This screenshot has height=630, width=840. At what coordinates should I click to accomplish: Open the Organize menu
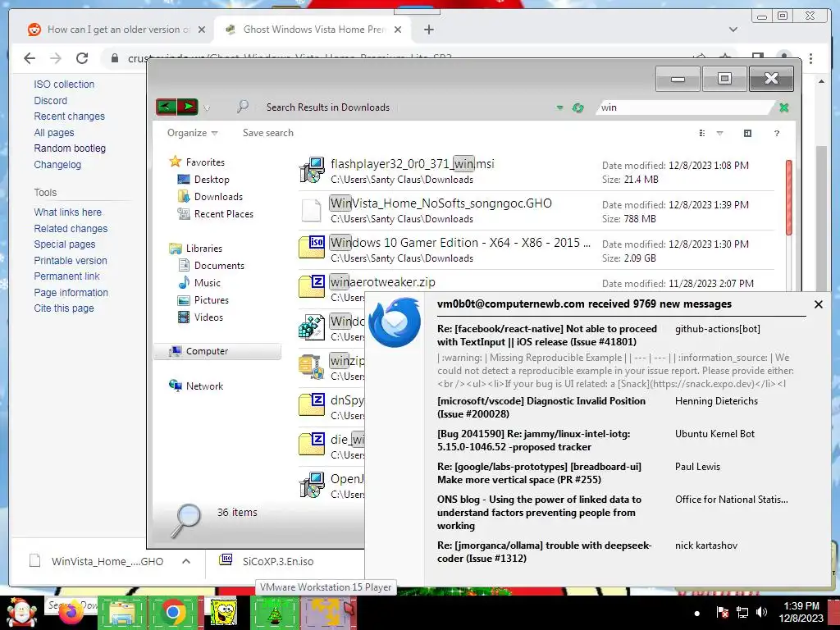tap(192, 133)
